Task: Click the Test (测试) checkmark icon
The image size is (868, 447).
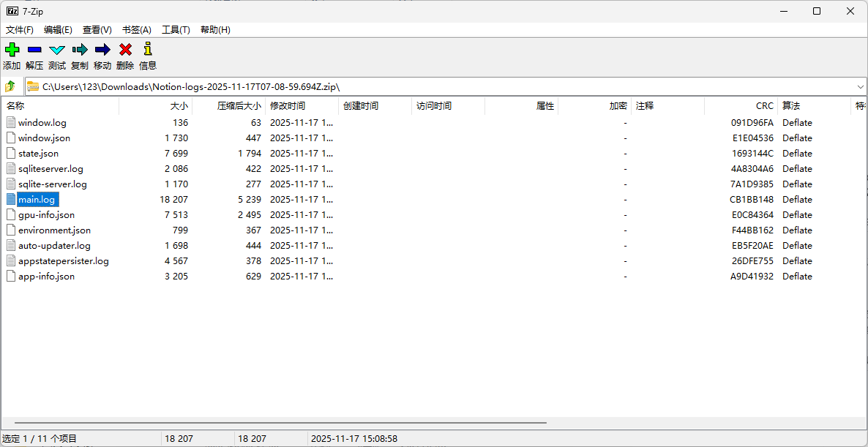Action: tap(57, 50)
